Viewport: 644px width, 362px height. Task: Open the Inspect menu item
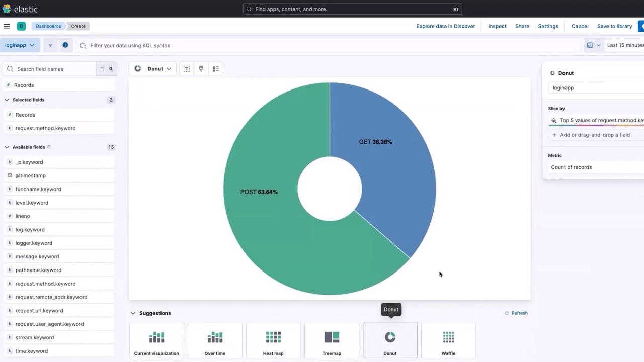click(x=497, y=26)
